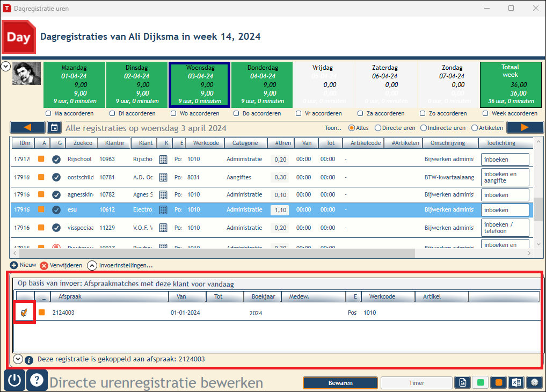The height and width of the screenshot is (392, 546).
Task: Select the Donderdag 04-04-24 day tile
Action: pos(263,85)
